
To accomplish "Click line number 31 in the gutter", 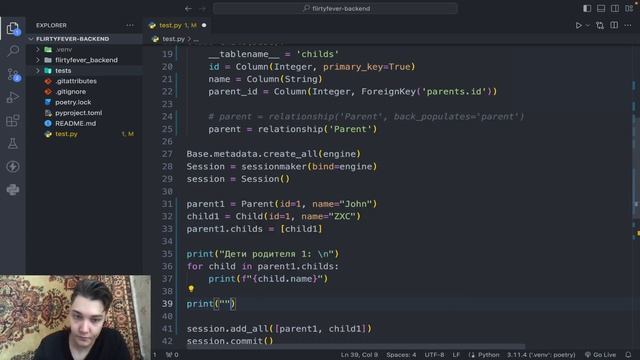I will (x=167, y=204).
